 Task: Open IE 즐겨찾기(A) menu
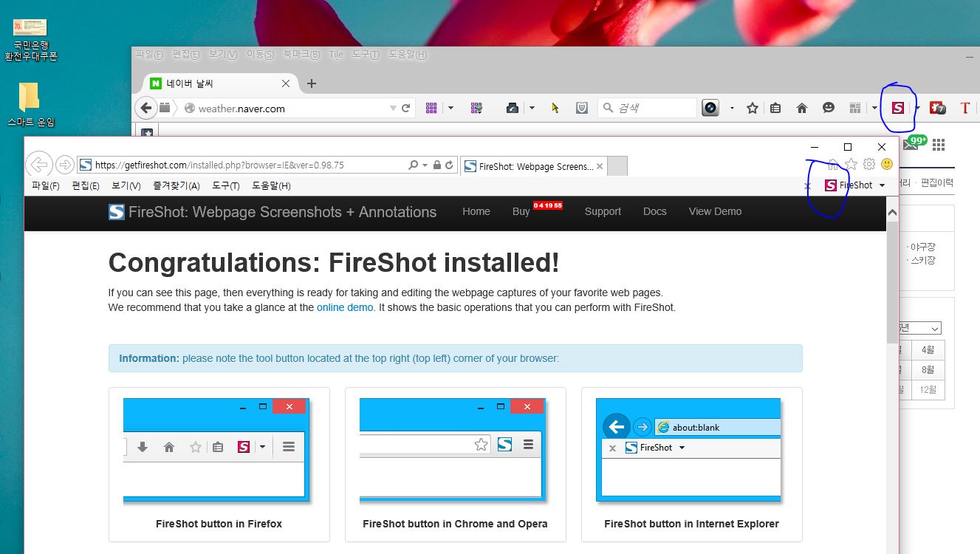pos(177,186)
